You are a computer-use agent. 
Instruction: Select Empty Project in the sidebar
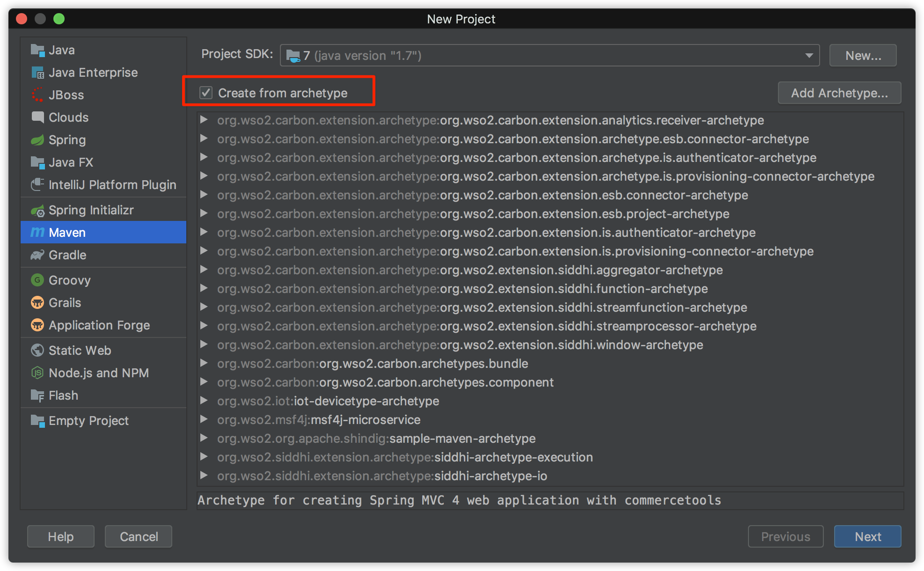pos(88,421)
